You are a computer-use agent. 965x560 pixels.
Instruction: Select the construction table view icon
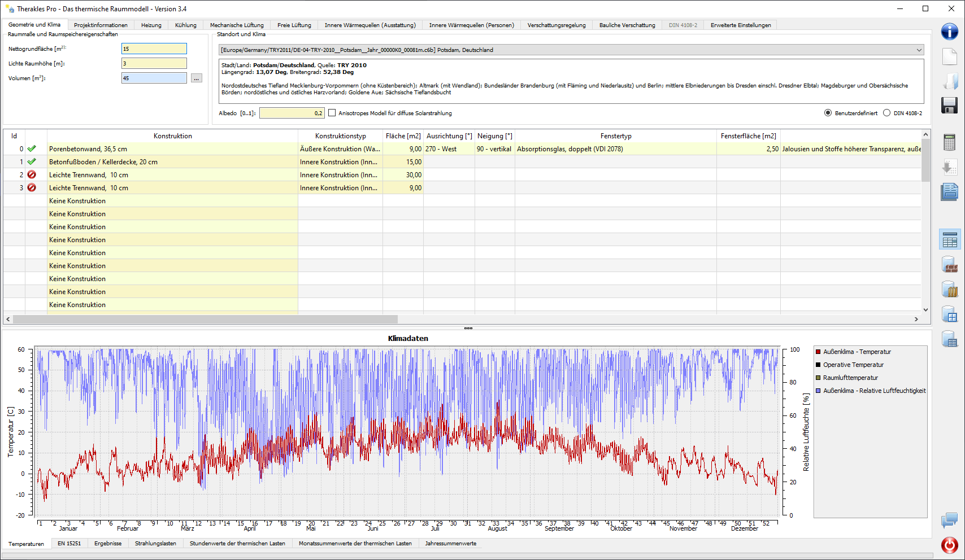950,239
